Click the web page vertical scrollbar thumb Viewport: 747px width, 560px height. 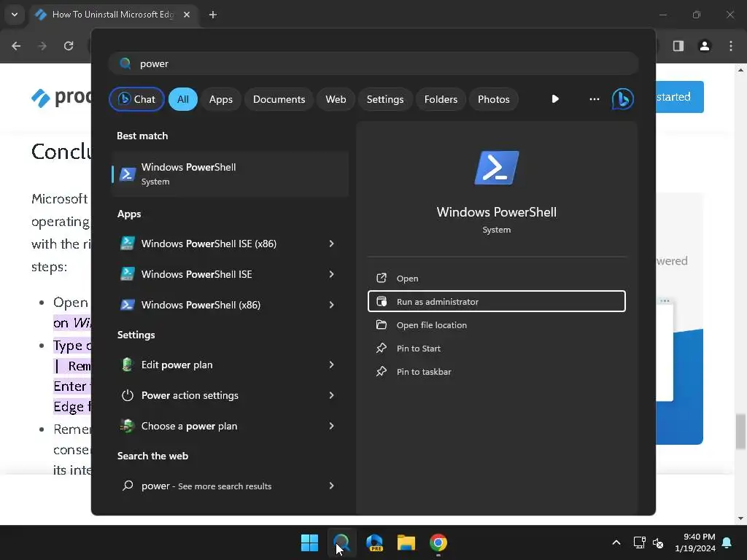click(x=740, y=432)
